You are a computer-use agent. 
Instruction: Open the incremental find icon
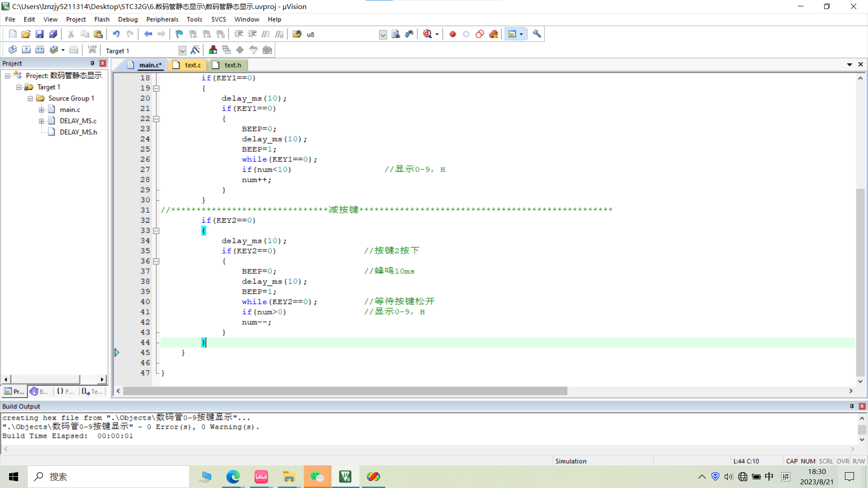[409, 34]
